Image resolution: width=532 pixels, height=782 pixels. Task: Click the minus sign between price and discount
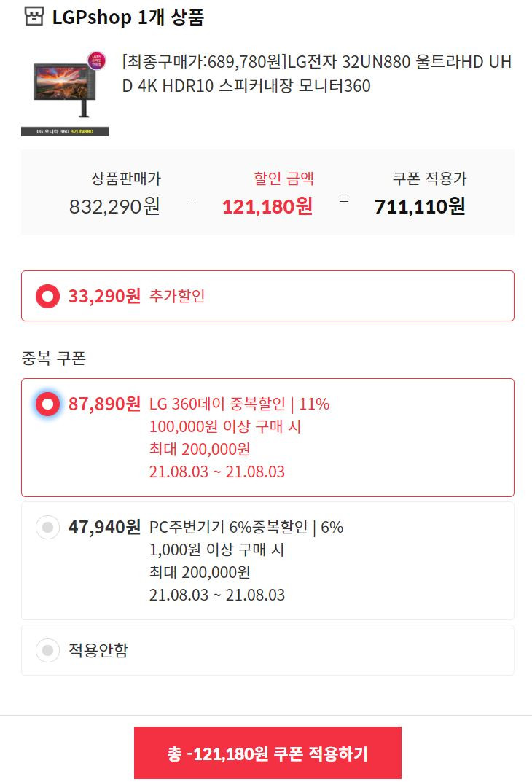click(192, 200)
